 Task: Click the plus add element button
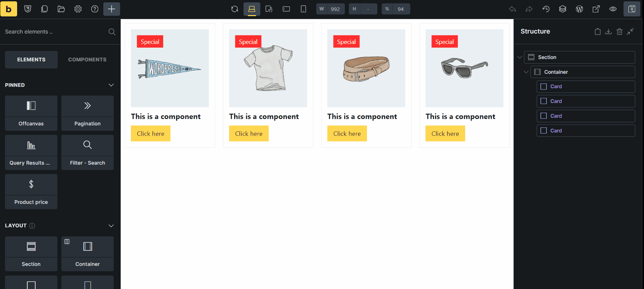pos(112,9)
